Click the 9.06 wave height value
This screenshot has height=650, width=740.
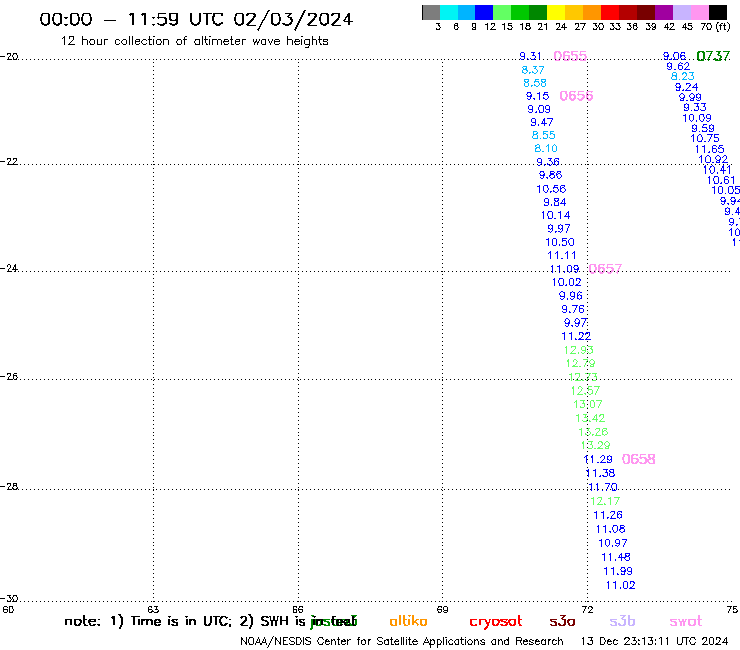[x=674, y=56]
